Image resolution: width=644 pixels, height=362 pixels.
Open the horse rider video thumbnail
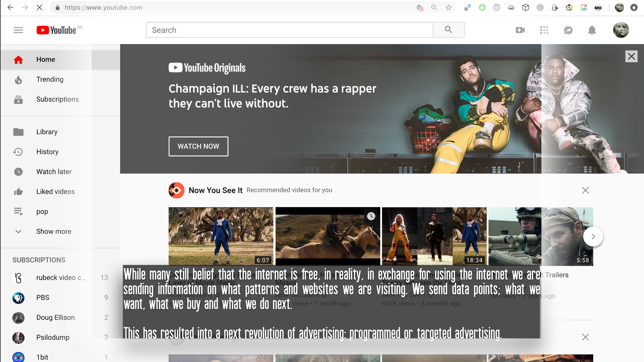click(x=328, y=236)
